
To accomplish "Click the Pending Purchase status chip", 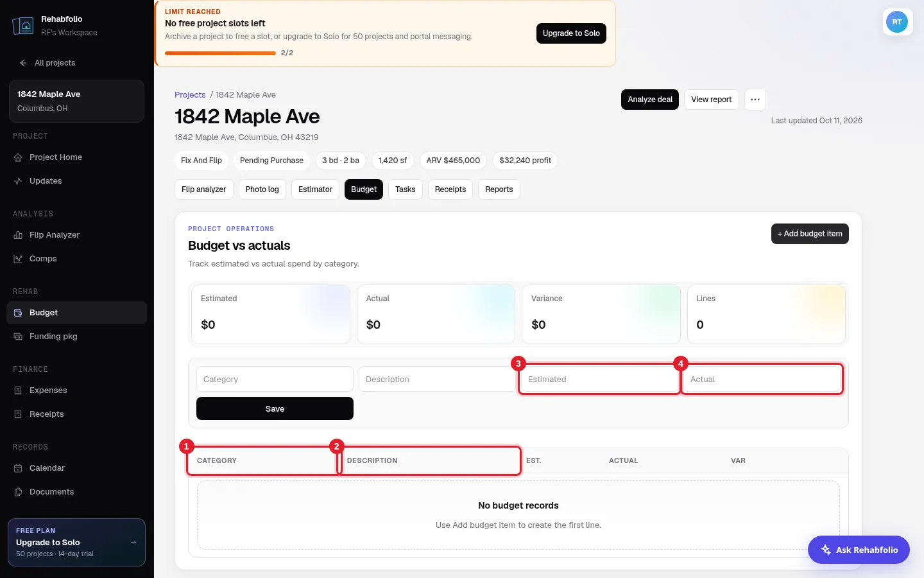I will [x=271, y=161].
